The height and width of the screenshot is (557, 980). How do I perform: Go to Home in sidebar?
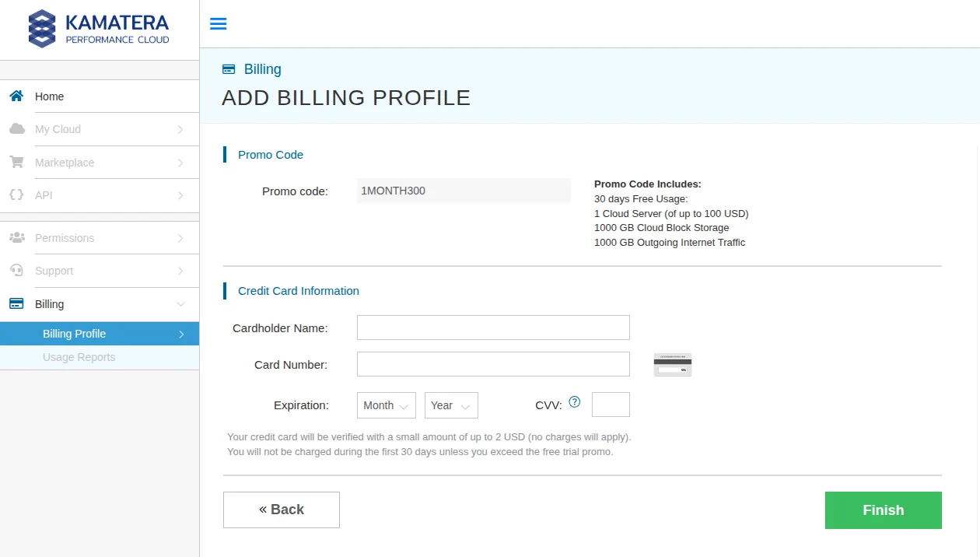click(100, 96)
